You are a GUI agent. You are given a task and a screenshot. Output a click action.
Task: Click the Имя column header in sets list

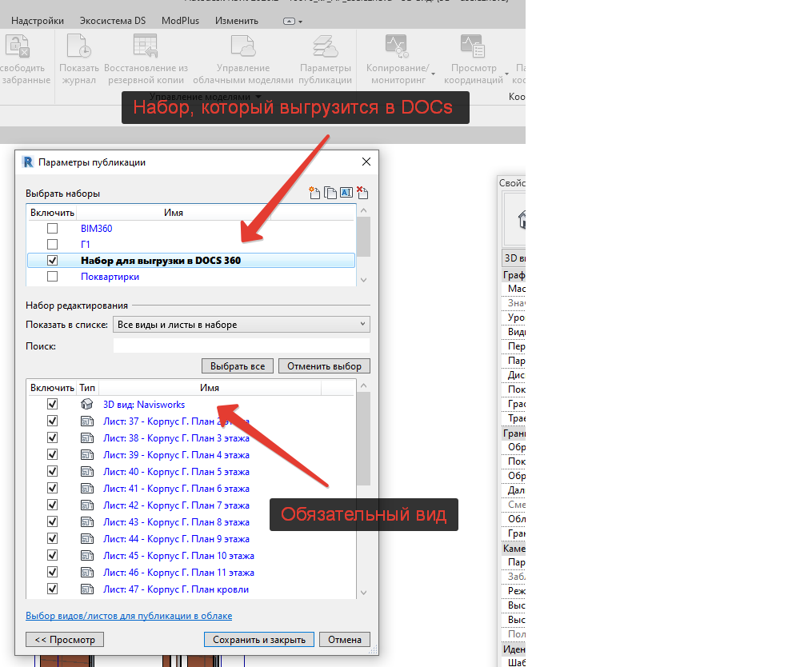(174, 212)
